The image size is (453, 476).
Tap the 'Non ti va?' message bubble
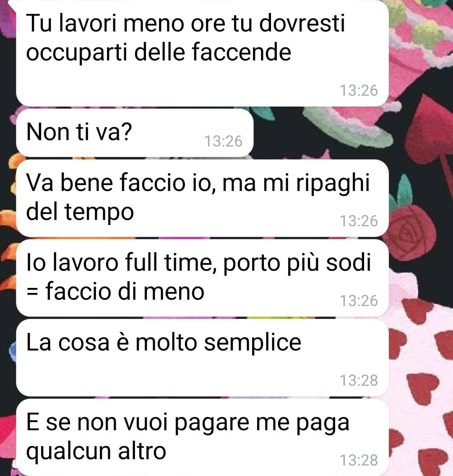pyautogui.click(x=135, y=133)
